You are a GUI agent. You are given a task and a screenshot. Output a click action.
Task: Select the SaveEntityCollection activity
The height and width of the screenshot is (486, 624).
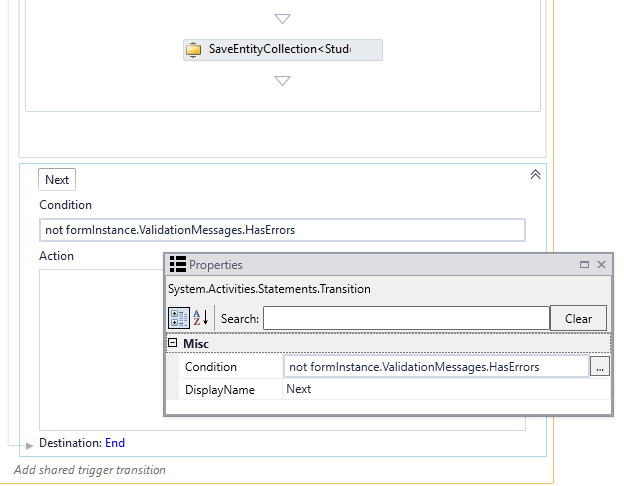(x=283, y=50)
